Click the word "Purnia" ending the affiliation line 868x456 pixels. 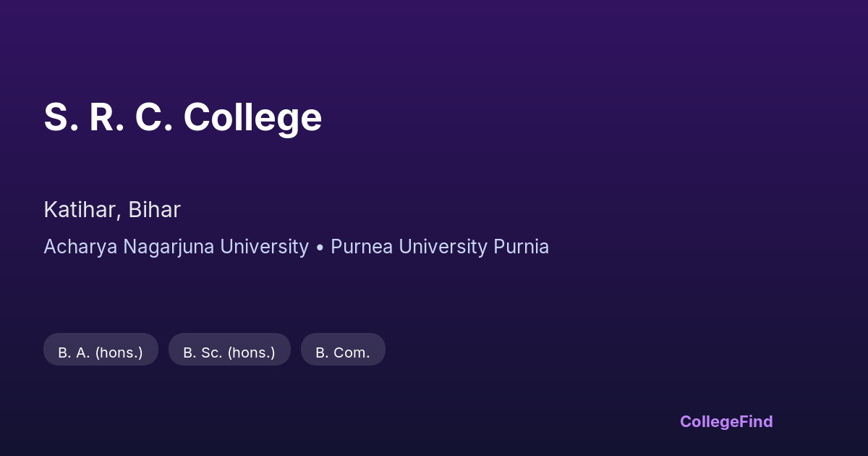[521, 247]
